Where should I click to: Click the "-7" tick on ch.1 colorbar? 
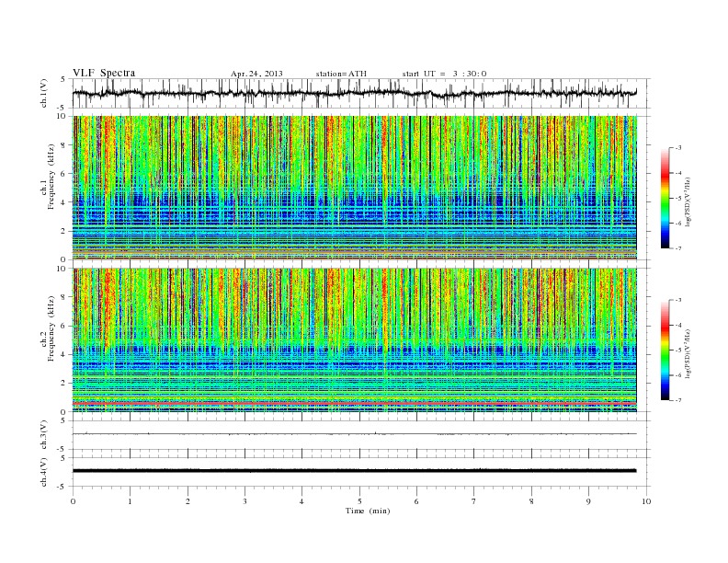(x=678, y=248)
